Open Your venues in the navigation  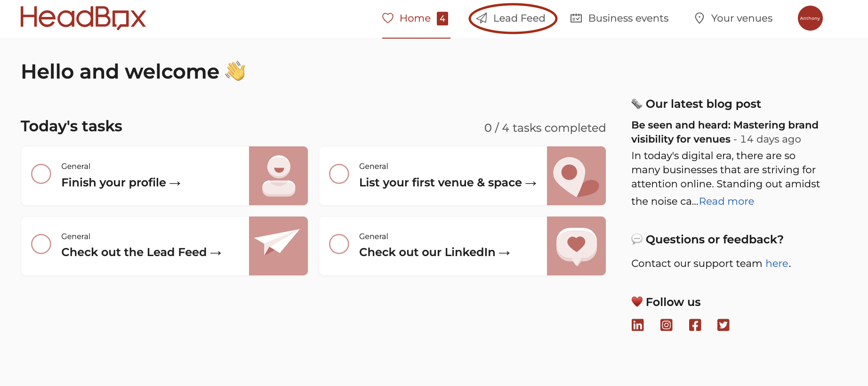pyautogui.click(x=733, y=18)
